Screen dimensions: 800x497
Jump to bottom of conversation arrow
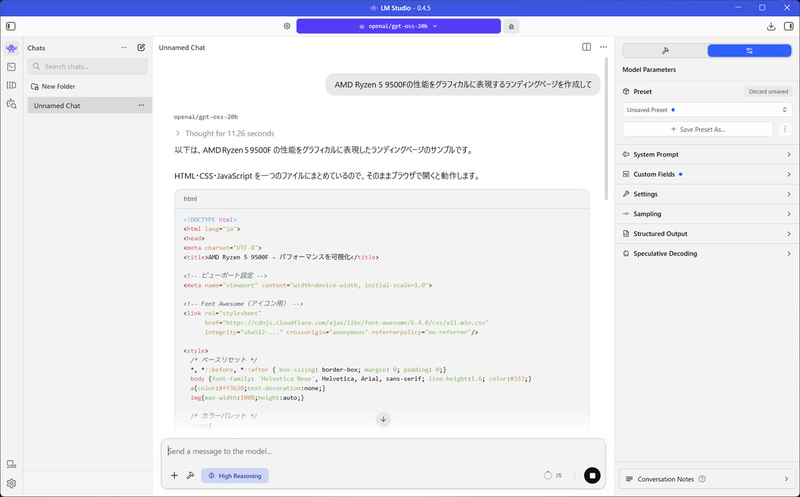[383, 419]
